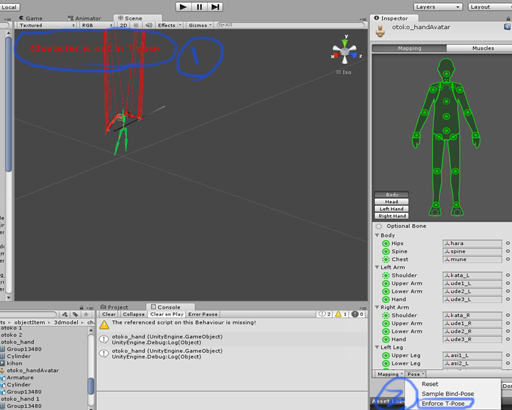The height and width of the screenshot is (410, 512).
Task: Collapse the Left Arm bone section
Action: click(x=377, y=267)
